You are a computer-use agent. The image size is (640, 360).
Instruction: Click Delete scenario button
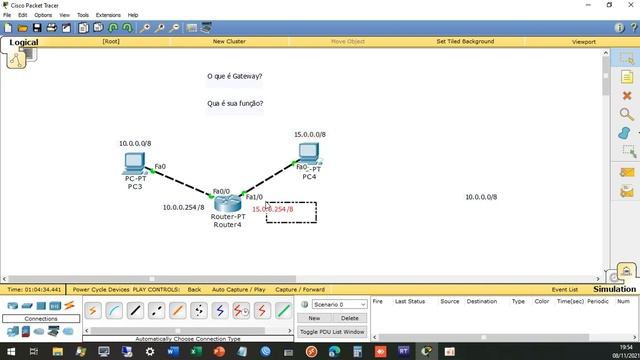[x=349, y=318]
